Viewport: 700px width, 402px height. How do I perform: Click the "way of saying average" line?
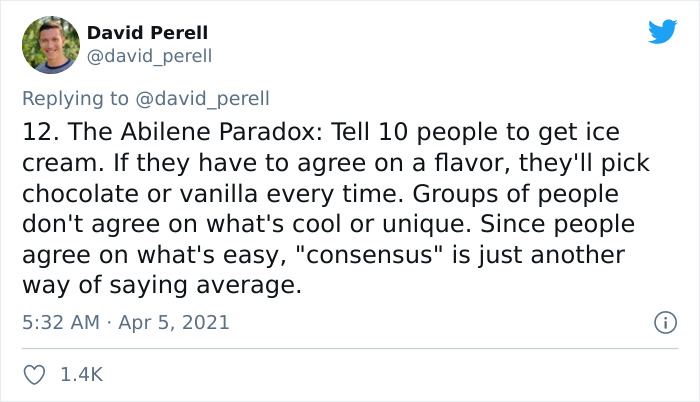162,286
